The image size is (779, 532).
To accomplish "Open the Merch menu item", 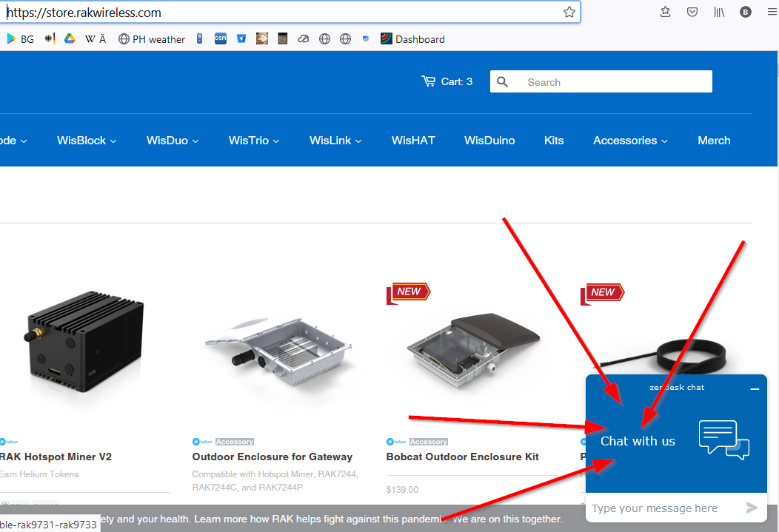I will (x=714, y=141).
